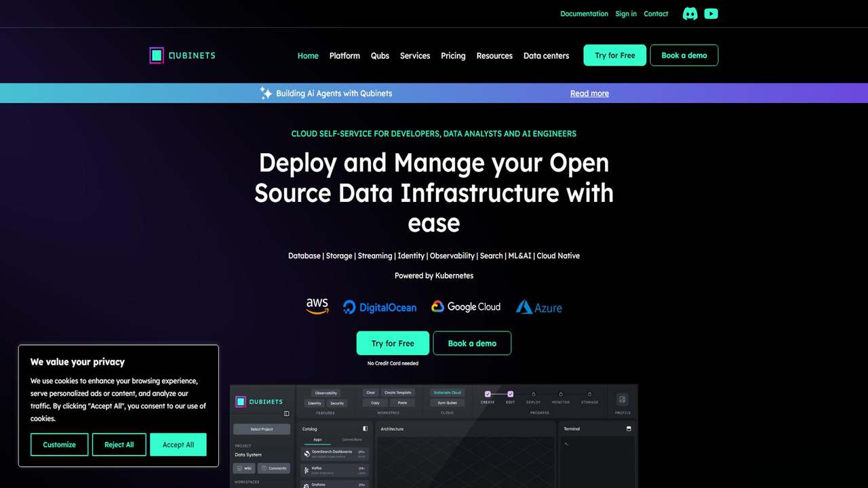This screenshot has height=488, width=868.
Task: Click the sparkle icon in the announcement banner
Action: point(266,93)
